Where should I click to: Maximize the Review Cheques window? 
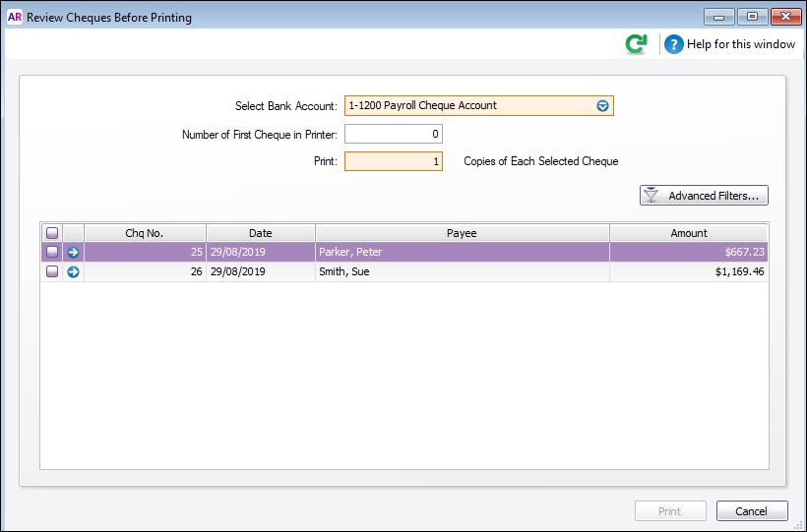(x=753, y=17)
